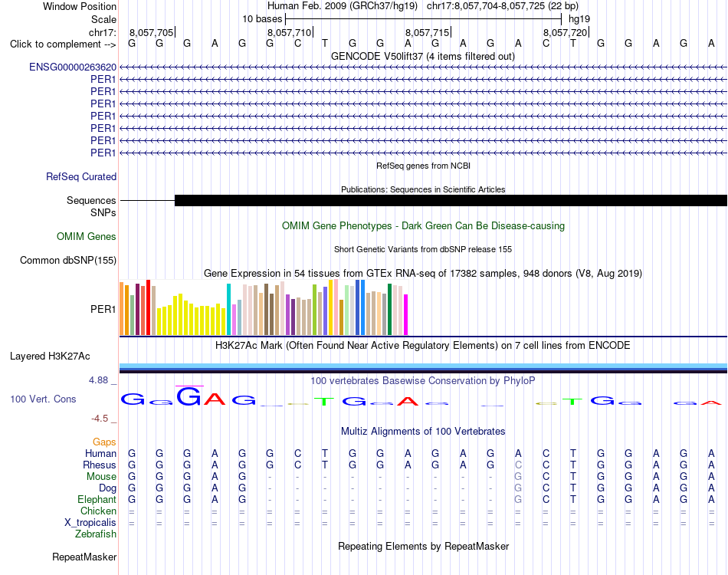Click the 8,057,710 ruler position
This screenshot has width=728, height=575.
coord(288,32)
